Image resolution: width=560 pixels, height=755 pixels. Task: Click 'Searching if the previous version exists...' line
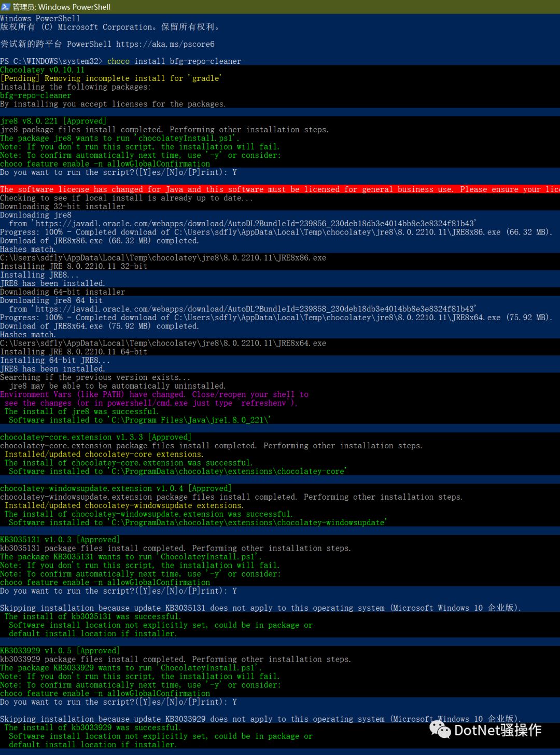tap(95, 377)
